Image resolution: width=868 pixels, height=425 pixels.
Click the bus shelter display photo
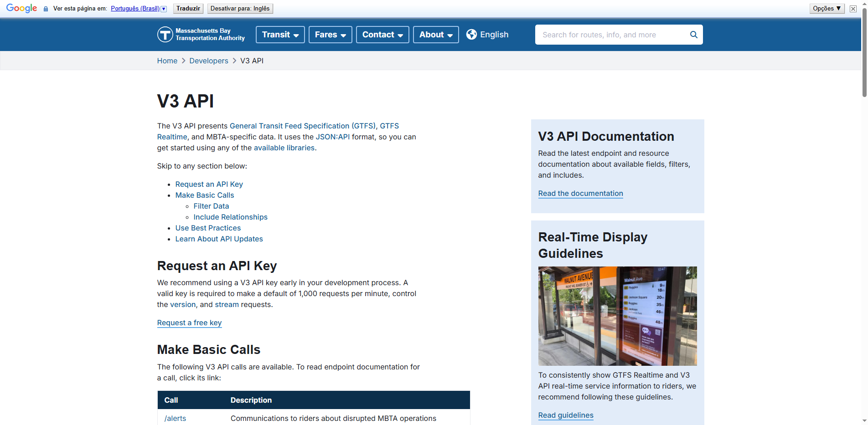click(618, 316)
